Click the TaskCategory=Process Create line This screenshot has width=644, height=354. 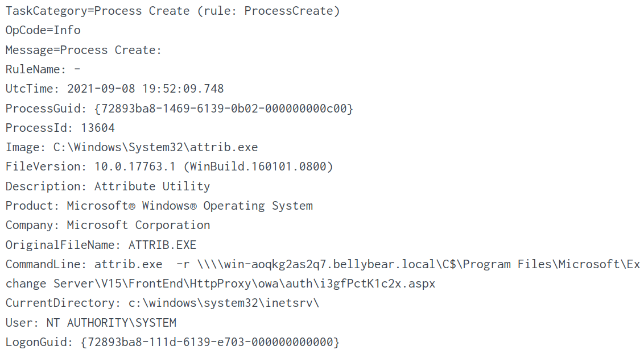tap(97, 11)
